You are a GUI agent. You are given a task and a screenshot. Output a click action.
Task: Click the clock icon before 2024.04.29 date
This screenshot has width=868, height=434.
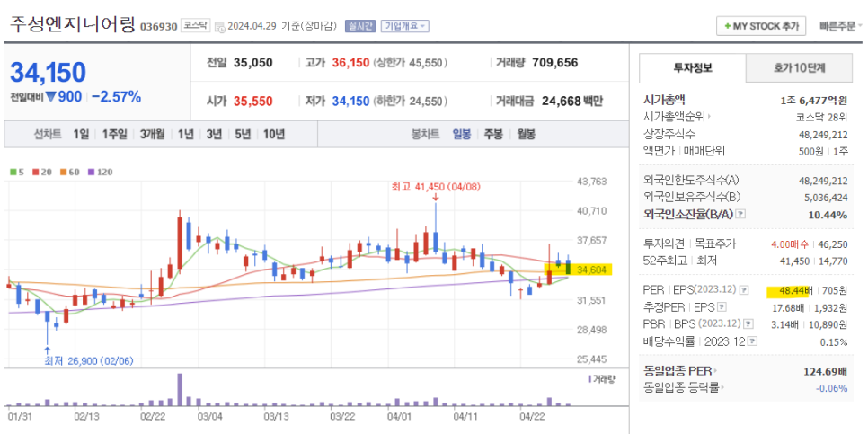point(220,27)
